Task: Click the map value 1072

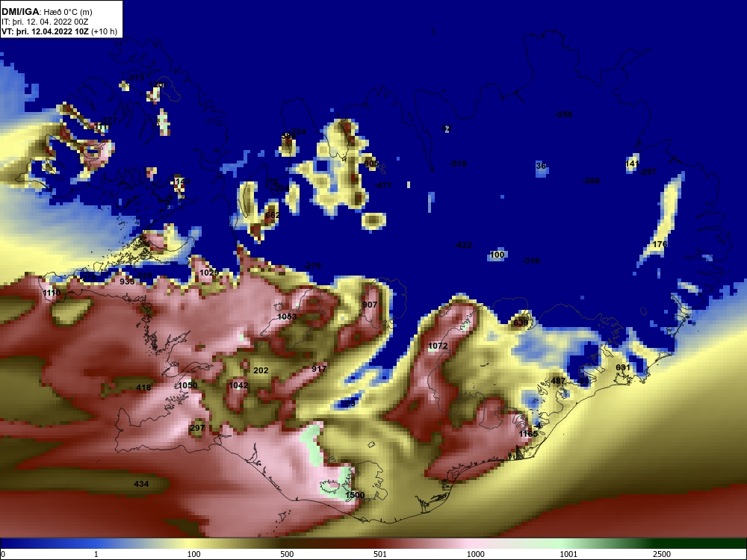Action: [438, 346]
